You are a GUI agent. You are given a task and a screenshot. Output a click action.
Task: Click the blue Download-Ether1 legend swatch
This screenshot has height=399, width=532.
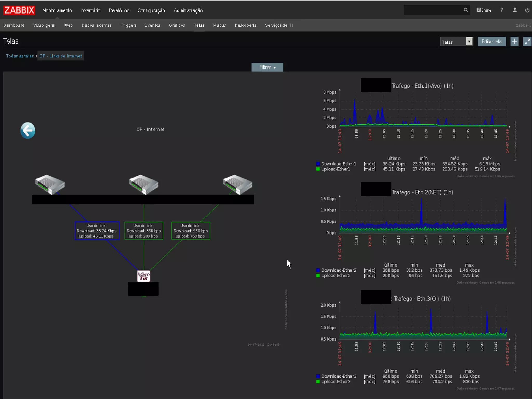tap(318, 164)
